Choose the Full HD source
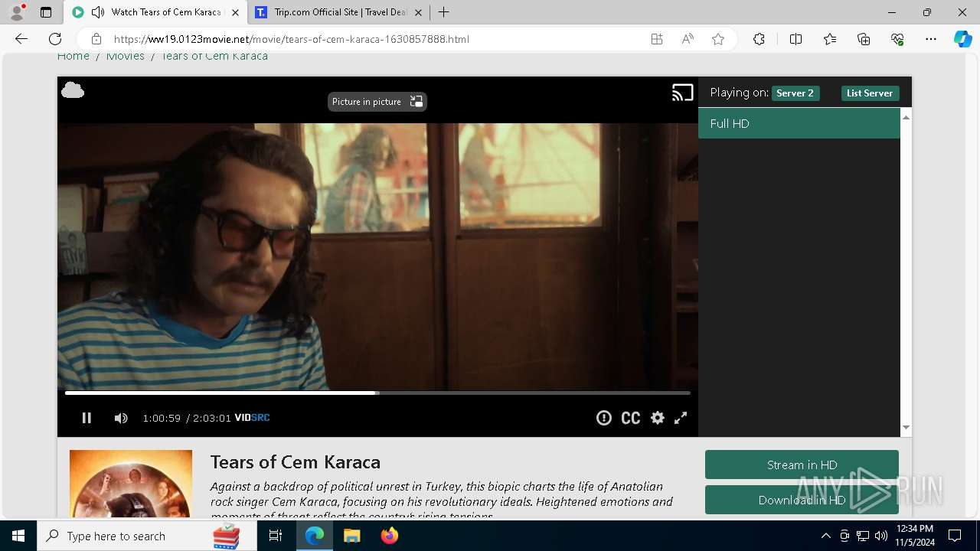 pyautogui.click(x=799, y=123)
